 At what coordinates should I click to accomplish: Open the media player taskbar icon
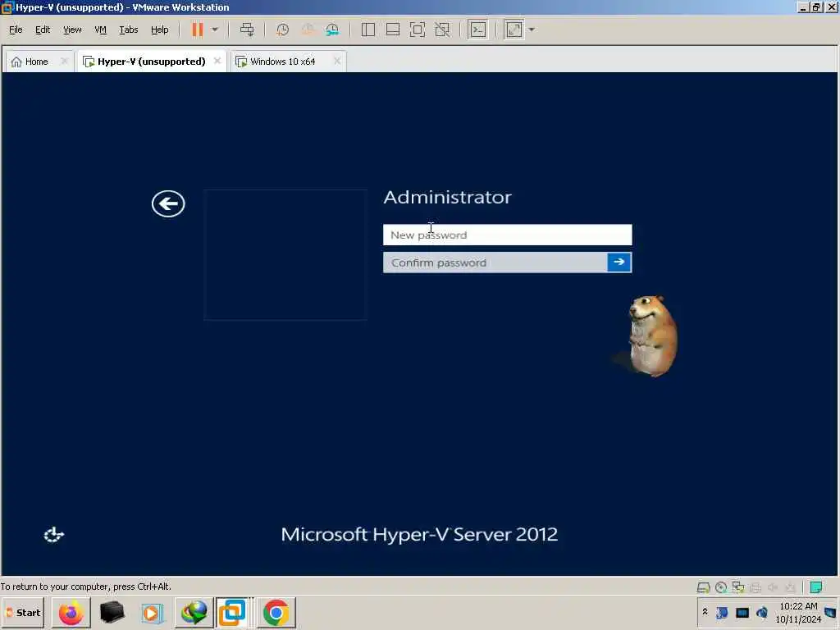click(152, 612)
